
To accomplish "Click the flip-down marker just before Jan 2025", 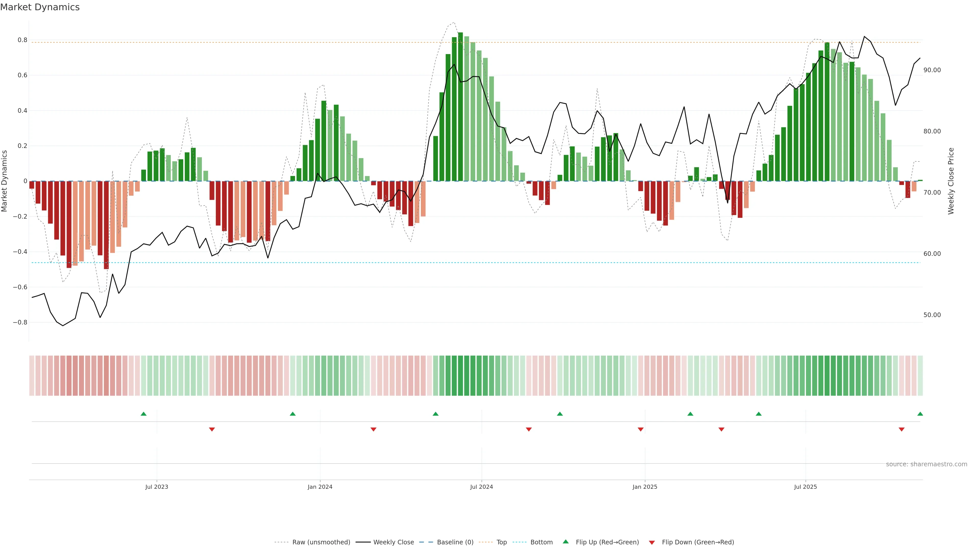I will pos(641,429).
